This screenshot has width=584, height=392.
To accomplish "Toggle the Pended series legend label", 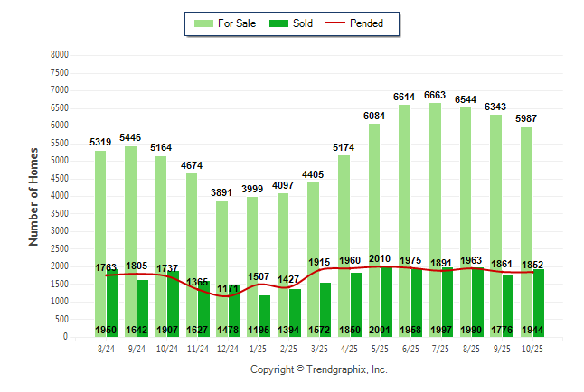I will coord(379,23).
